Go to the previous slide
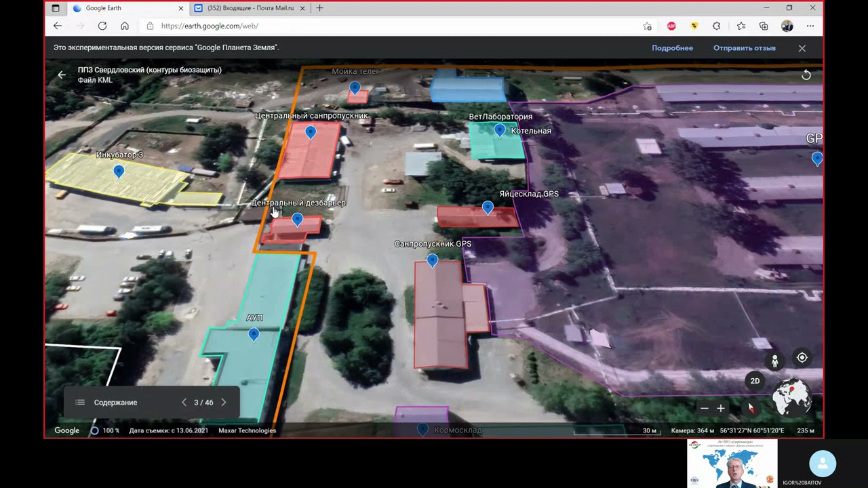The height and width of the screenshot is (488, 868). click(x=184, y=403)
